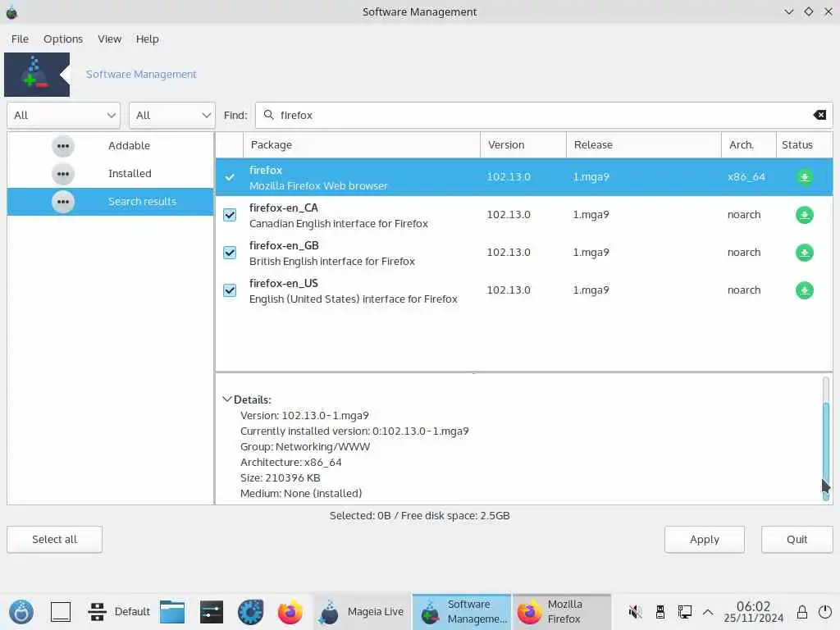840x630 pixels.
Task: Launch Firefox from the taskbar launcher icon
Action: point(290,612)
